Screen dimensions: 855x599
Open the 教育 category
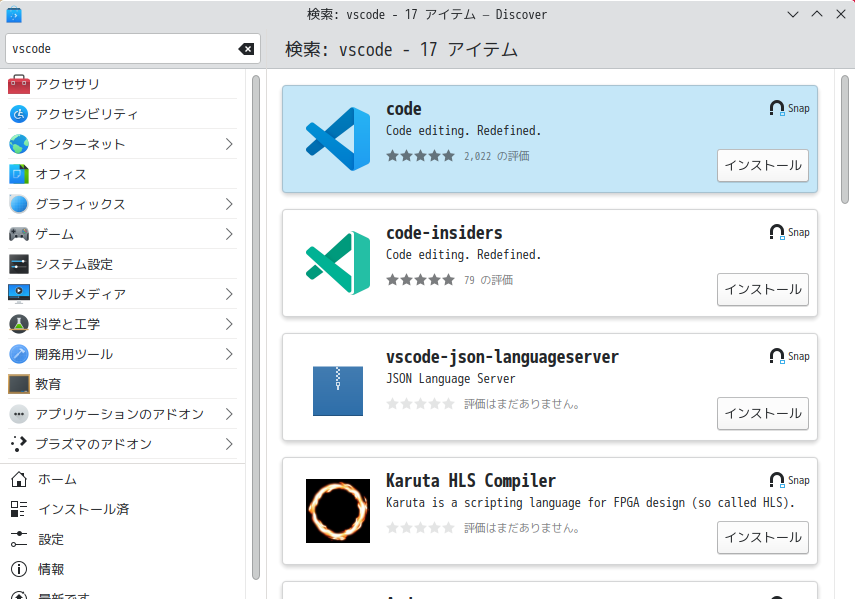(x=123, y=384)
